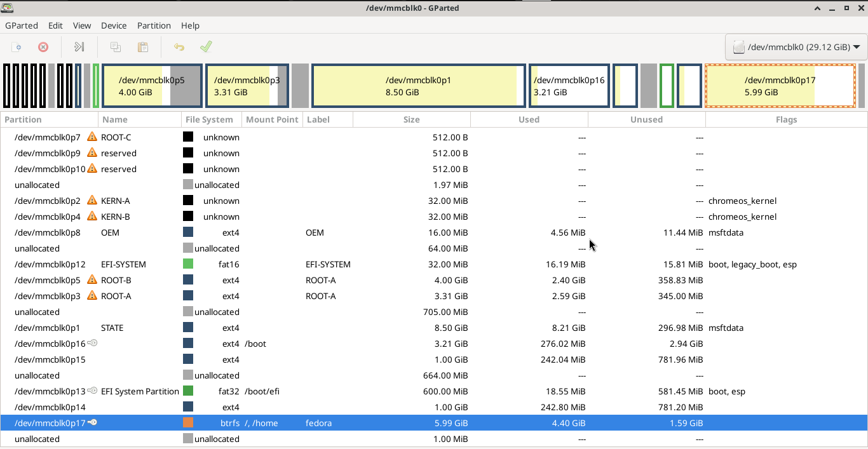Sort by the Size column header

point(412,119)
